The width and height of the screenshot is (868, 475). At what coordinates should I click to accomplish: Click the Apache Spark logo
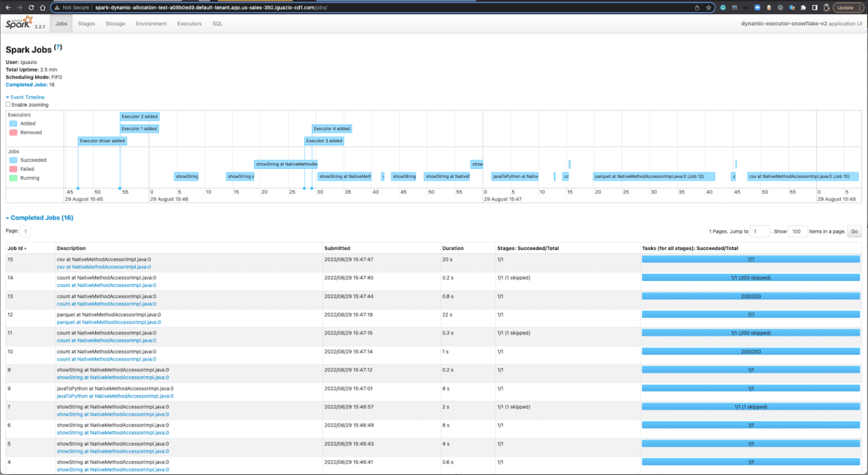coord(19,23)
